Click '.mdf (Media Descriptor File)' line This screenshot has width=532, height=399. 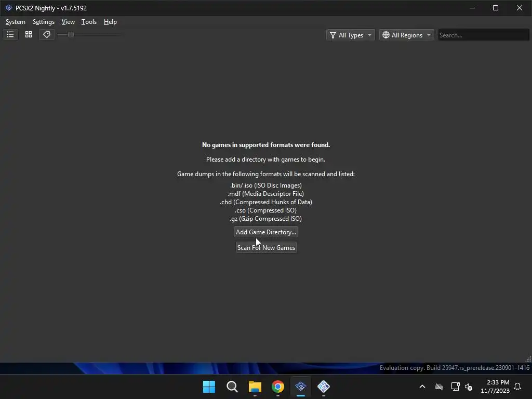pyautogui.click(x=266, y=194)
